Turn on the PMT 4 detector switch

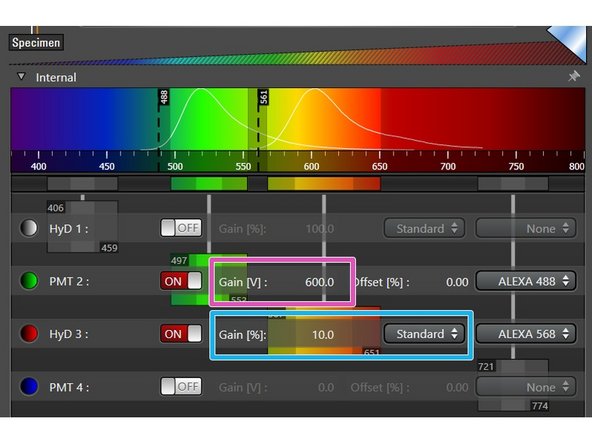coord(181,387)
